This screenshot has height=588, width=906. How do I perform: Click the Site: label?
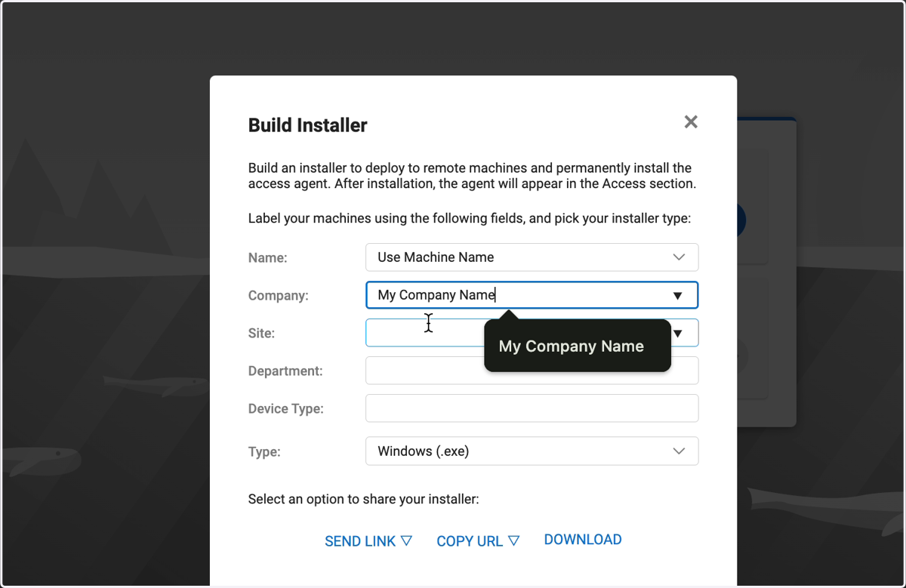261,334
